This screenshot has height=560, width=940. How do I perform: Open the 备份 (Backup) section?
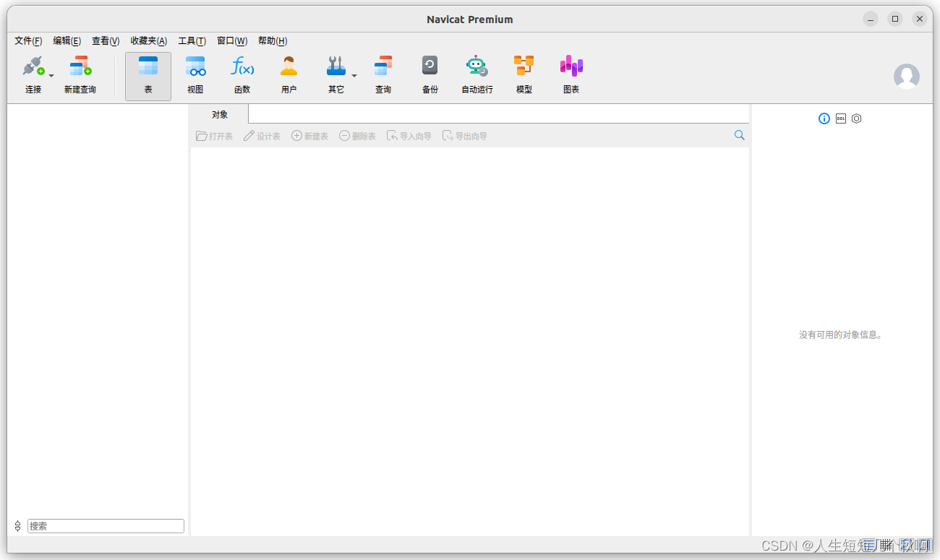tap(430, 74)
